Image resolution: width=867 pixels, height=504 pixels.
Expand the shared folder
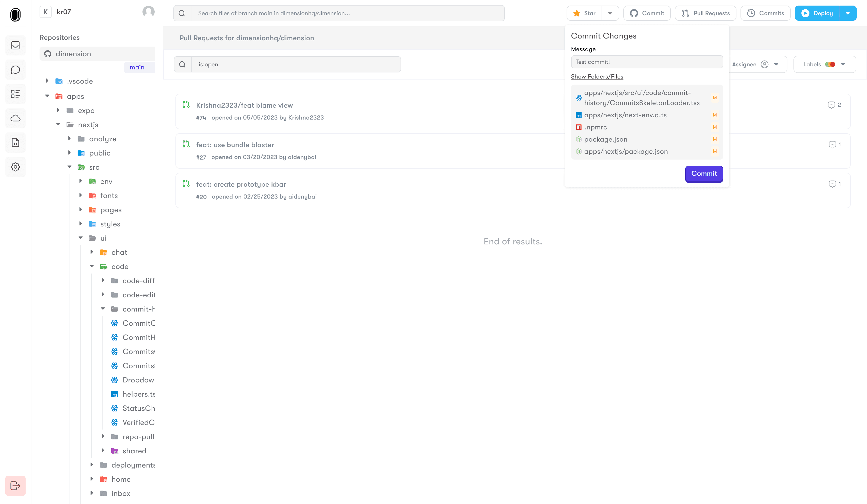pos(103,450)
